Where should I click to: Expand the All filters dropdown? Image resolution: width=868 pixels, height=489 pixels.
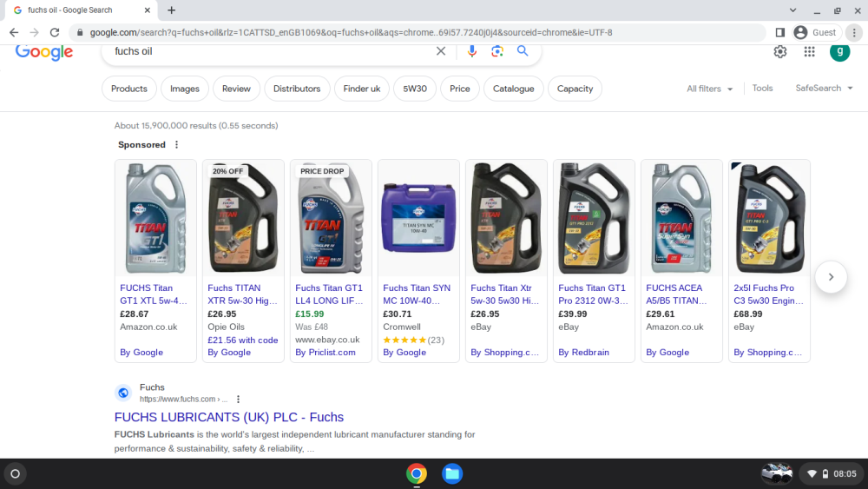[x=710, y=89]
